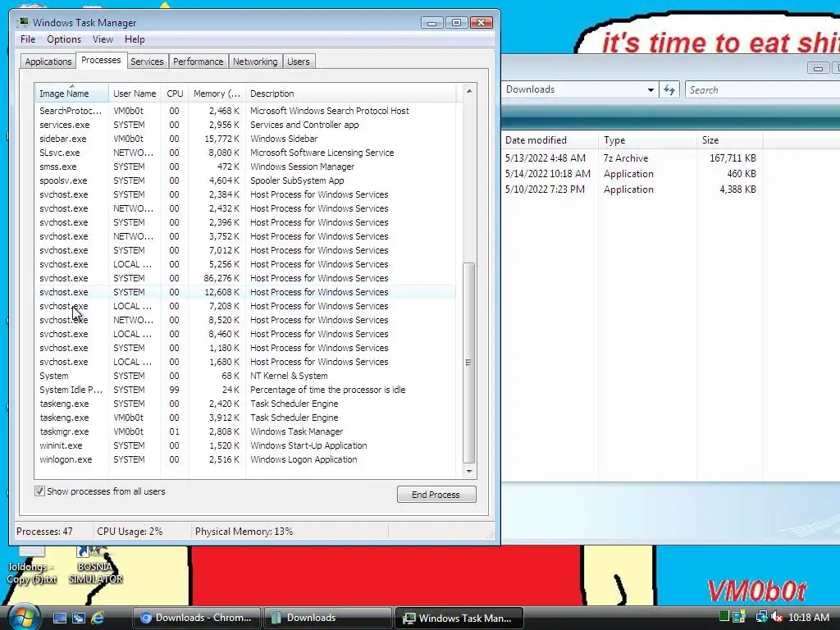This screenshot has height=630, width=840.
Task: Sort Downloads window by Size column
Action: point(729,140)
